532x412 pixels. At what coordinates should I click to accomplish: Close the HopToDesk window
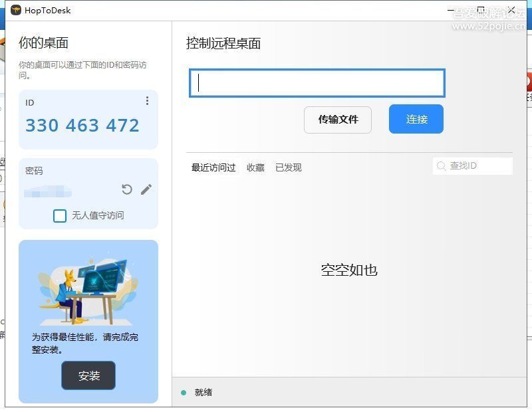coord(511,10)
